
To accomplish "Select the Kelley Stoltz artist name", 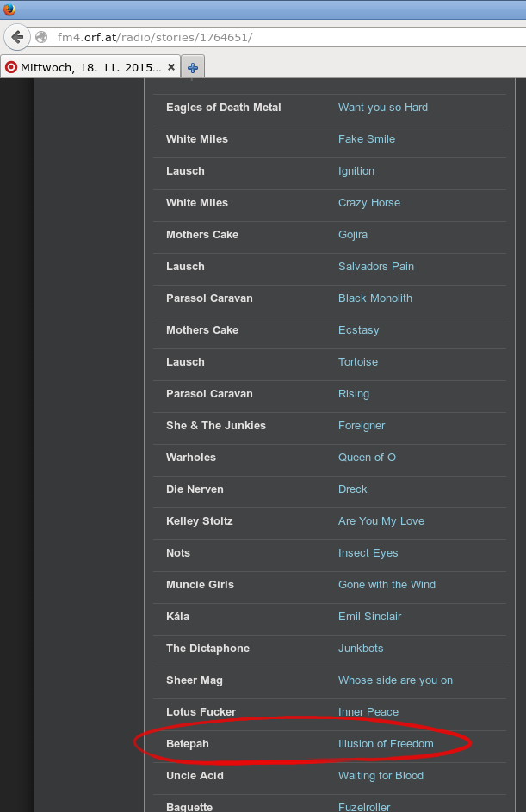I will click(199, 521).
